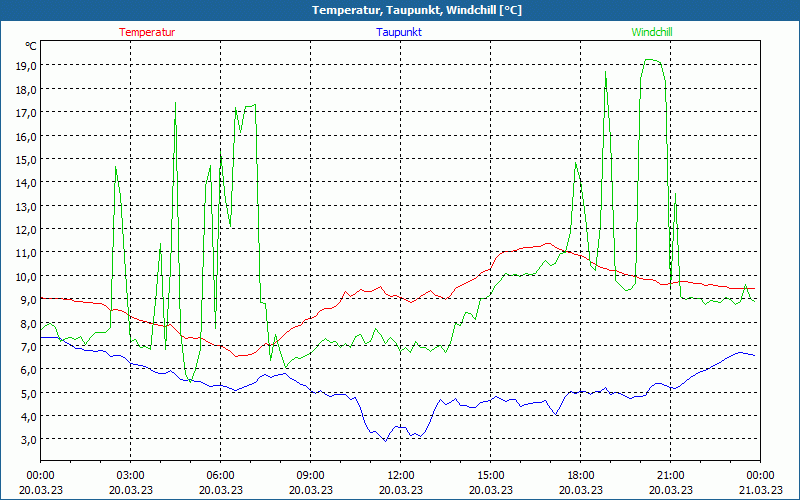Click the 9,0 y-axis value

pyautogui.click(x=29, y=300)
